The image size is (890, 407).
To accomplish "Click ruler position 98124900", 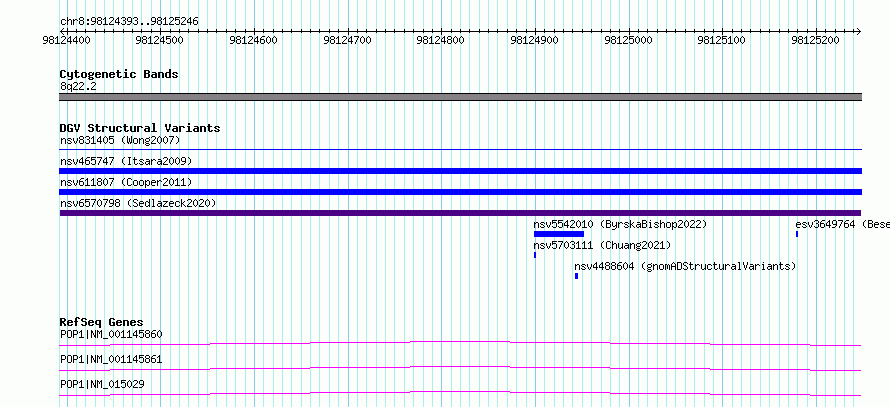I will point(534,40).
